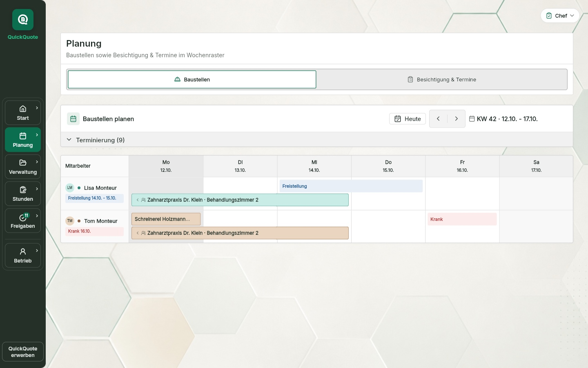This screenshot has width=588, height=368.
Task: Click the KW 42 date range label
Action: [507, 119]
